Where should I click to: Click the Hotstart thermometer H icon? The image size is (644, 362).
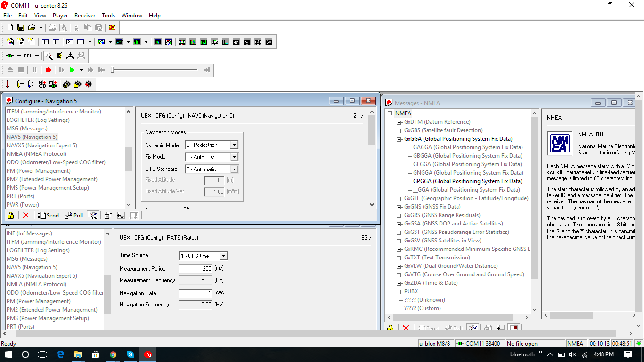click(9, 84)
